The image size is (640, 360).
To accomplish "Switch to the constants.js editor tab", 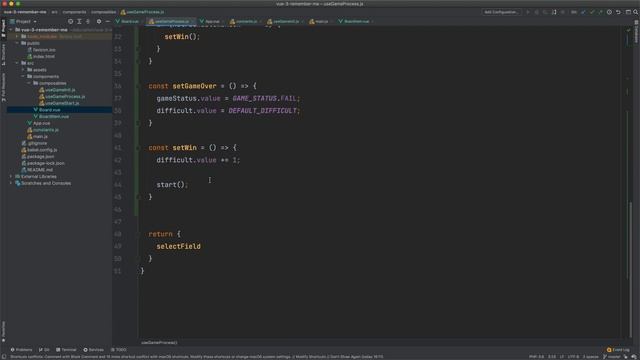I will [x=246, y=21].
